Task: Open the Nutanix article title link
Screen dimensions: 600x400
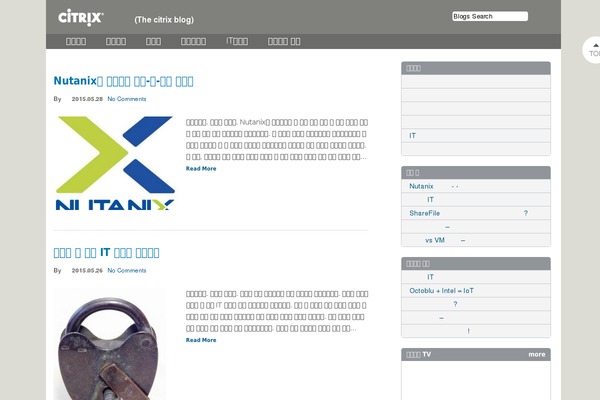Action: click(x=123, y=81)
